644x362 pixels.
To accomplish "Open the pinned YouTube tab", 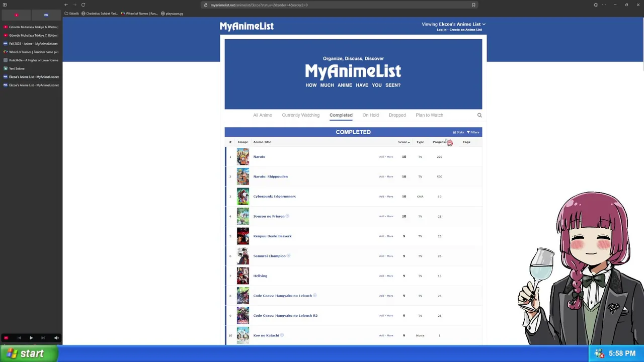I will coord(16,15).
